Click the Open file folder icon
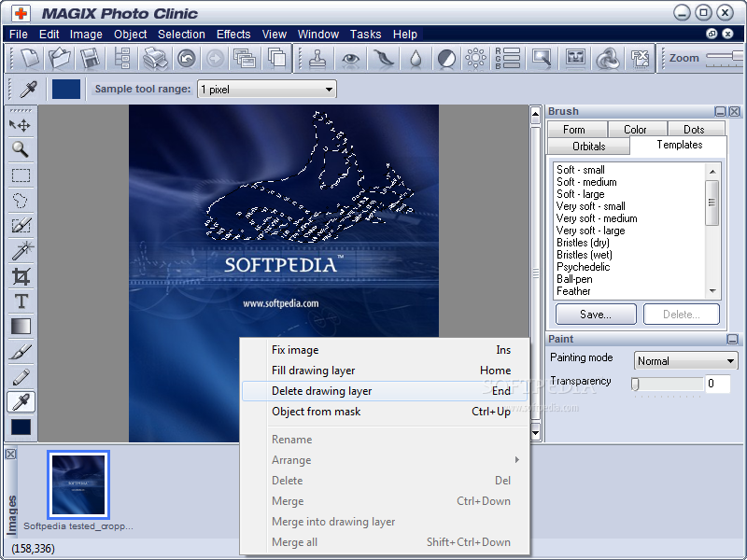Viewport: 747px width, 560px height. (x=60, y=59)
